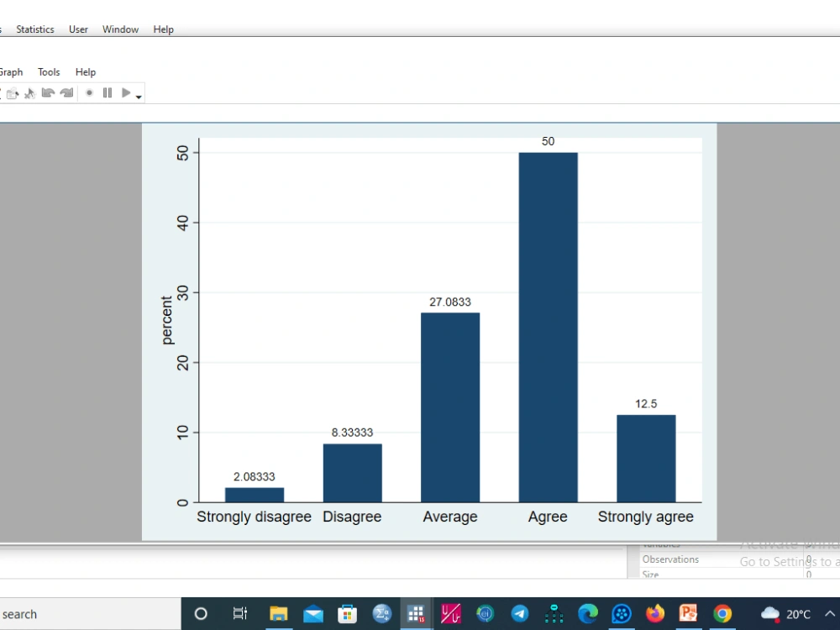The width and height of the screenshot is (840, 630).
Task: Select the 'Strongly disagree' axis label
Action: (254, 517)
